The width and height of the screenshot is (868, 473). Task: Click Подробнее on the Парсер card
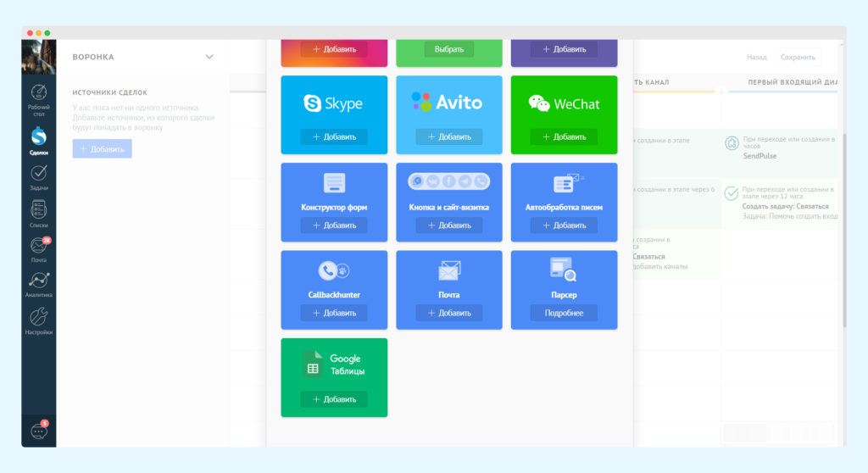click(x=564, y=313)
